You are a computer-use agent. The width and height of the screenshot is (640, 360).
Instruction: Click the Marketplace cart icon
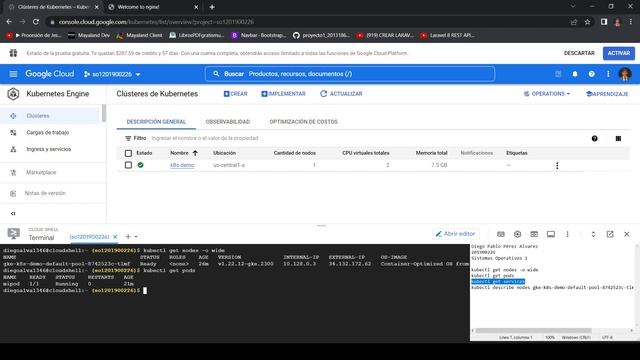tap(13, 173)
